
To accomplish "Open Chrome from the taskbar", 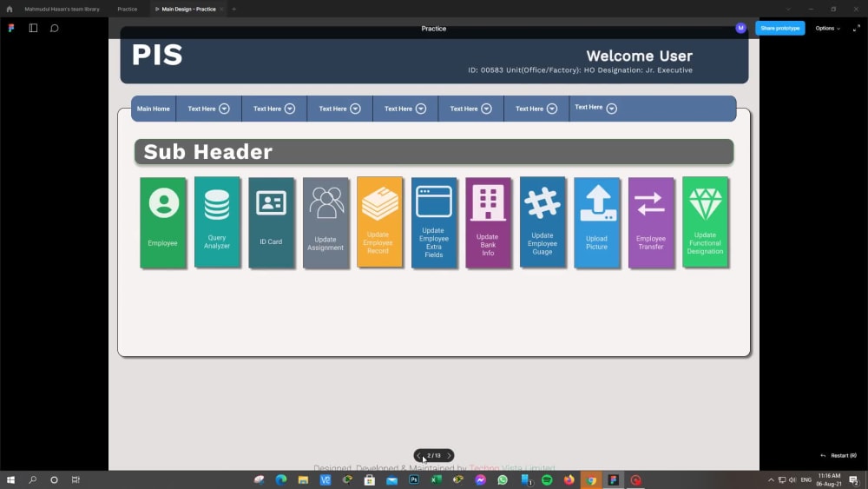I will pos(591,479).
